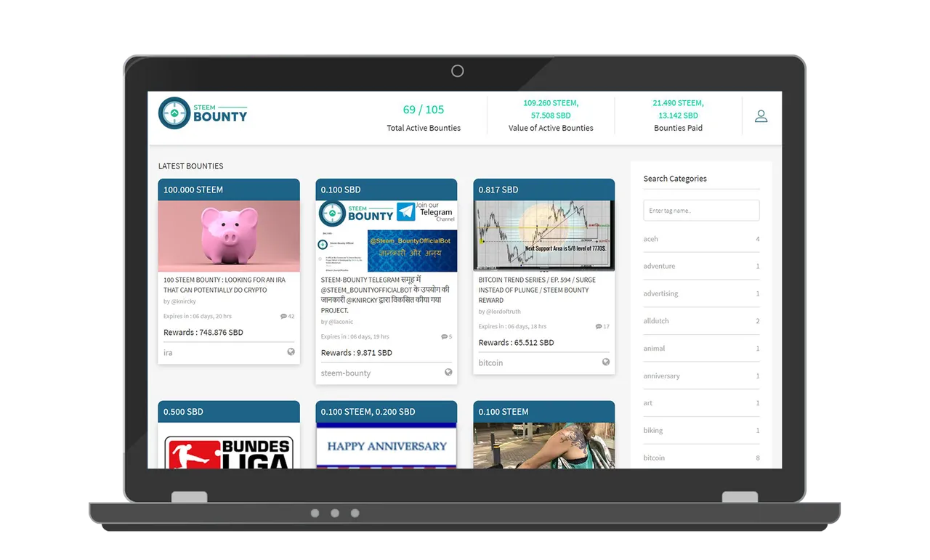Click 'Expires in : 06 days, 19 hrs'
The width and height of the screenshot is (930, 560).
pyautogui.click(x=355, y=337)
